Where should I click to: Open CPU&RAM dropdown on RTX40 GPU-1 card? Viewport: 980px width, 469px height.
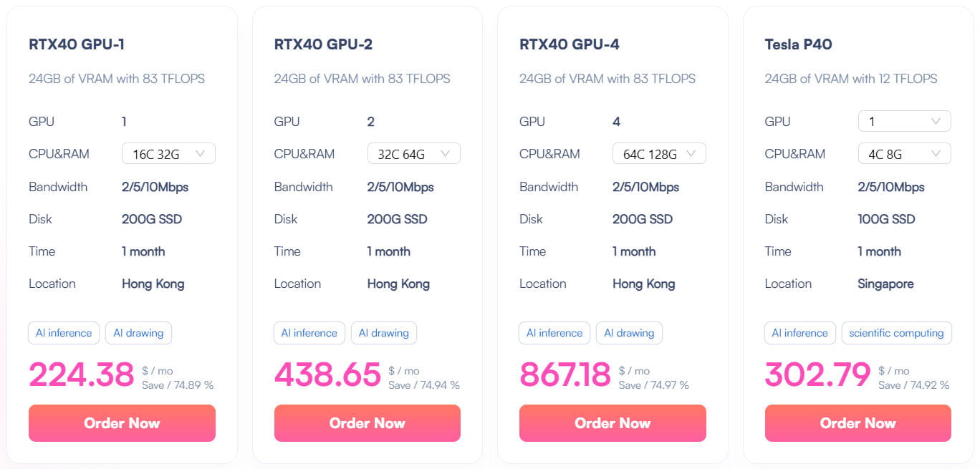(x=168, y=153)
